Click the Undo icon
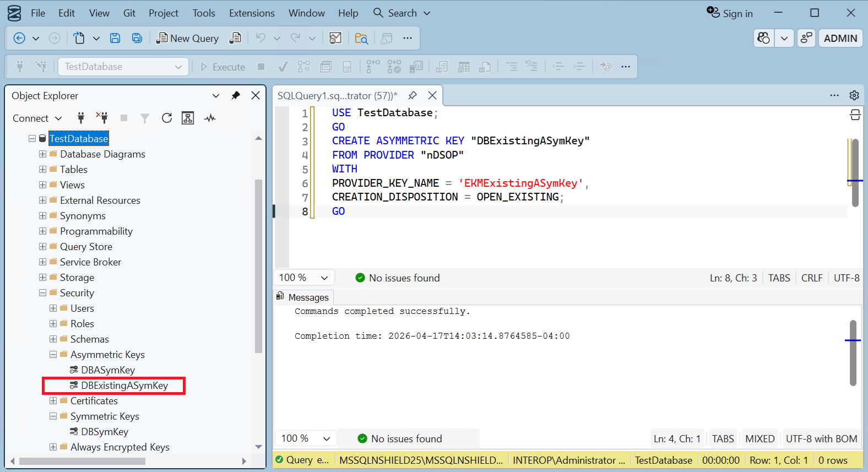Image resolution: width=868 pixels, height=472 pixels. click(x=261, y=38)
